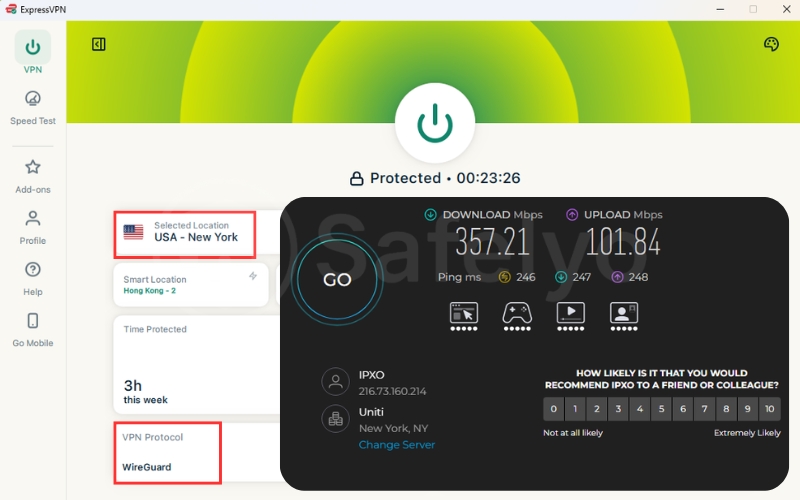Open the Time Protected card
This screenshot has width=800, height=500.
(196, 364)
